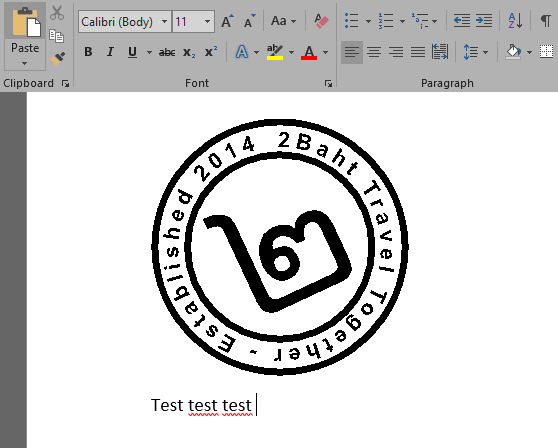The height and width of the screenshot is (448, 558).
Task: Open the Paste options dropdown arrow
Action: click(x=25, y=64)
